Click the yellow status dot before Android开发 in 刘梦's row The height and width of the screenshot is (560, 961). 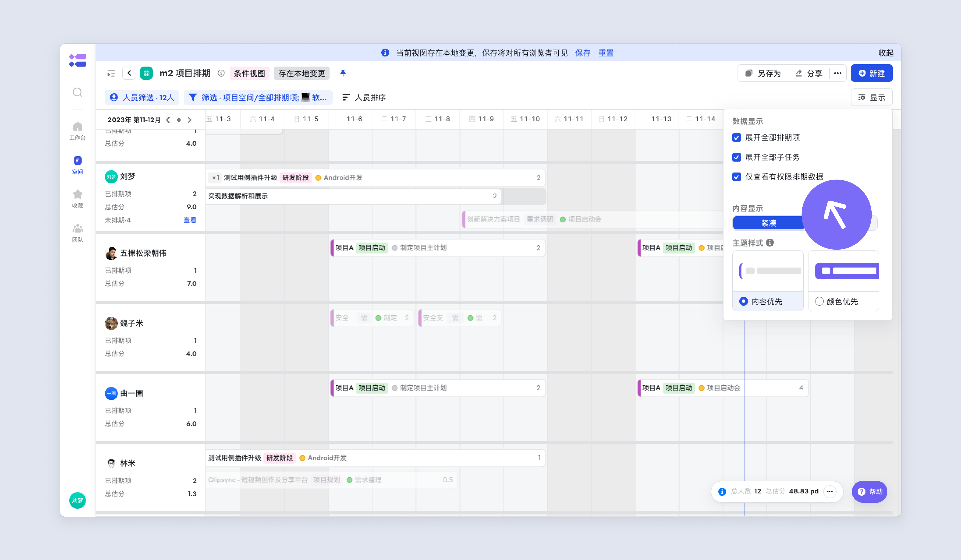(318, 178)
